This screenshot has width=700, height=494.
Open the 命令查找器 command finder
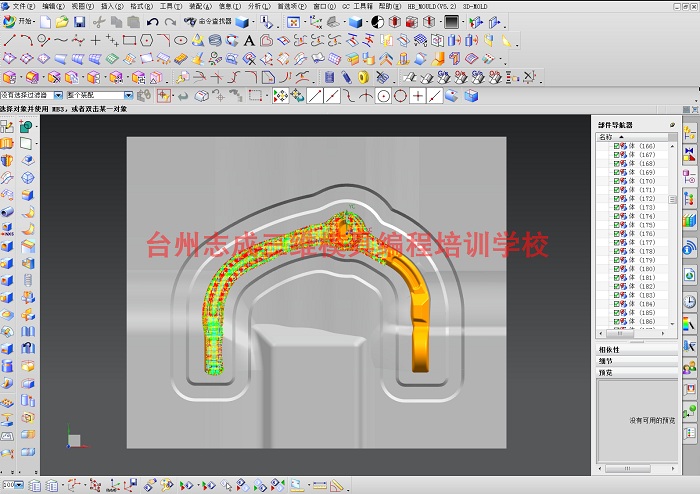208,21
